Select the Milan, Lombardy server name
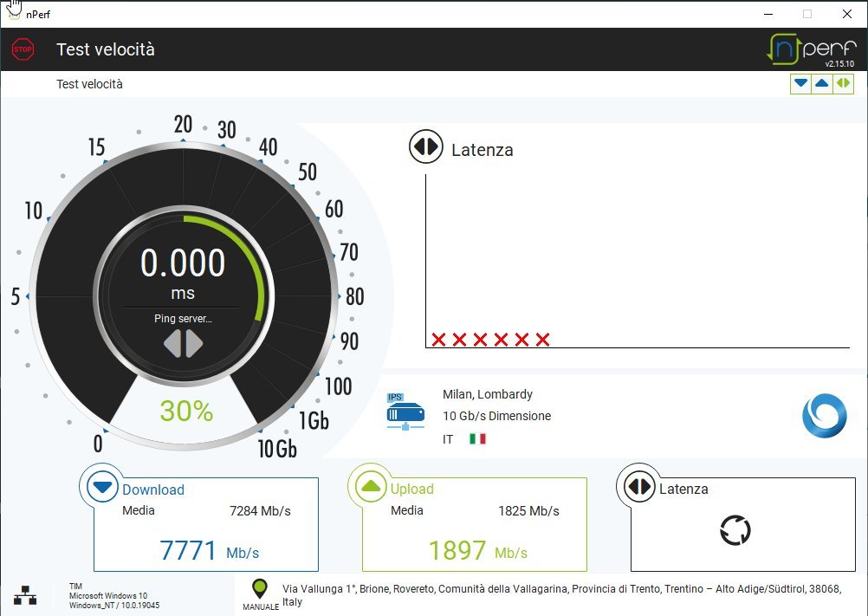 pyautogui.click(x=487, y=394)
